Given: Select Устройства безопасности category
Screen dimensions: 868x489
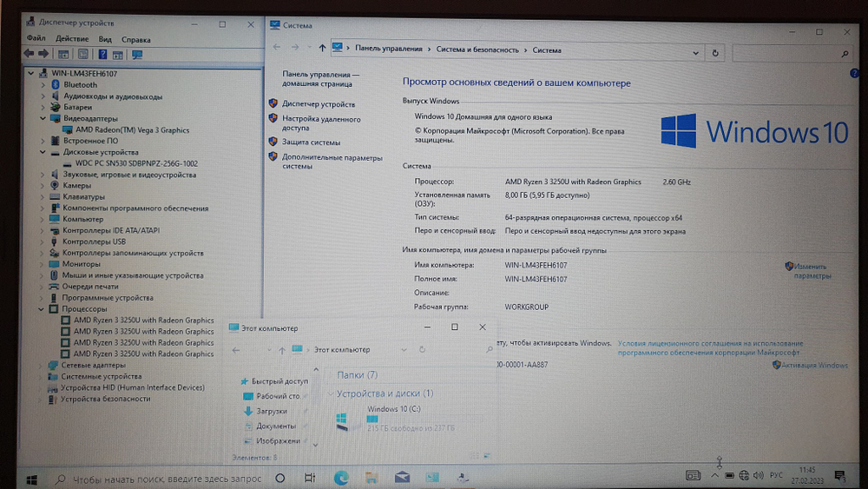Looking at the screenshot, I should point(105,399).
